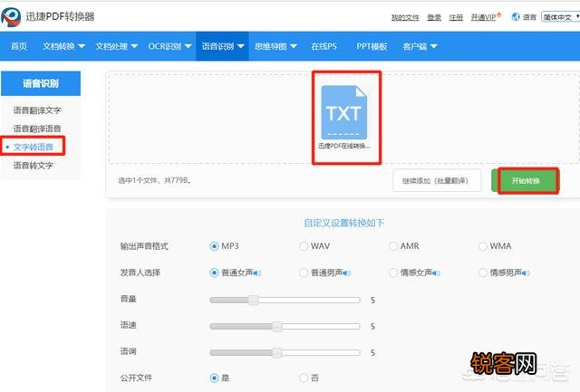The width and height of the screenshot is (580, 392).
Task: Set 公开文件 to 是
Action: (214, 378)
